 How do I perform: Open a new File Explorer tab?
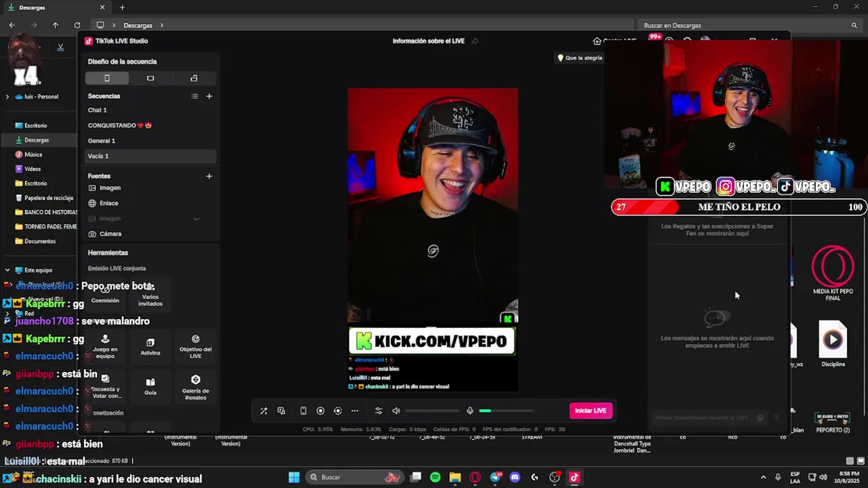click(122, 7)
